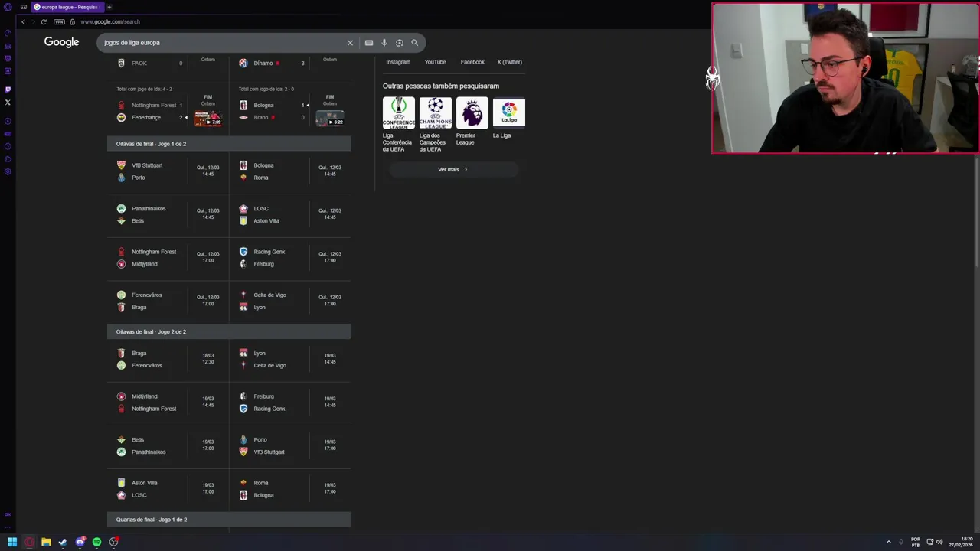Open Racing Genk vs Freiburg 12/03 match
The image size is (980, 551).
[290, 258]
